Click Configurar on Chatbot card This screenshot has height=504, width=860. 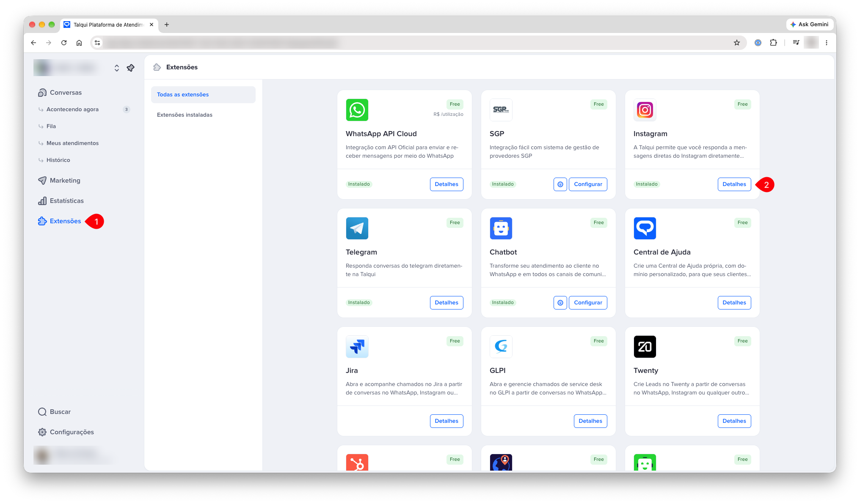click(588, 303)
